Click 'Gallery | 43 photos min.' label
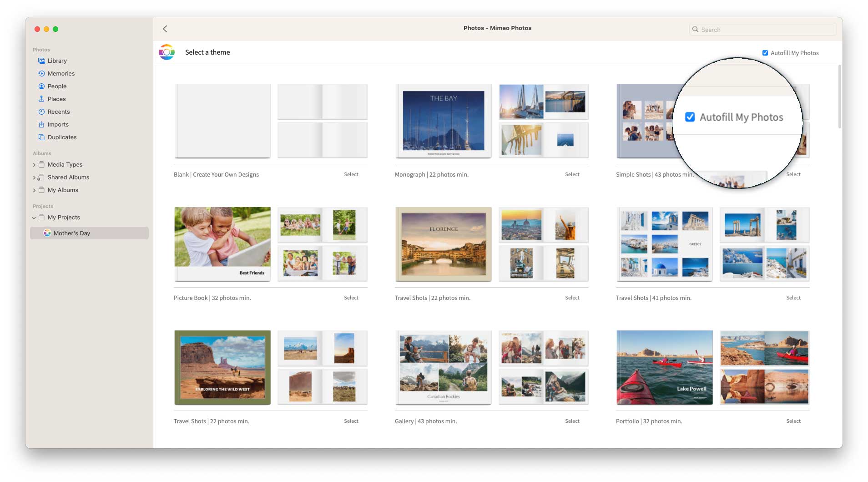The width and height of the screenshot is (868, 482). click(426, 421)
